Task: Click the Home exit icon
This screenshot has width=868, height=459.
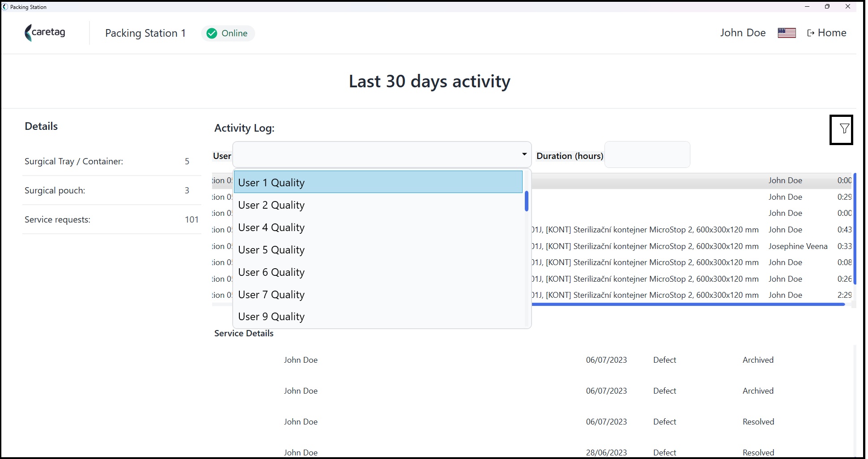Action: pyautogui.click(x=811, y=33)
